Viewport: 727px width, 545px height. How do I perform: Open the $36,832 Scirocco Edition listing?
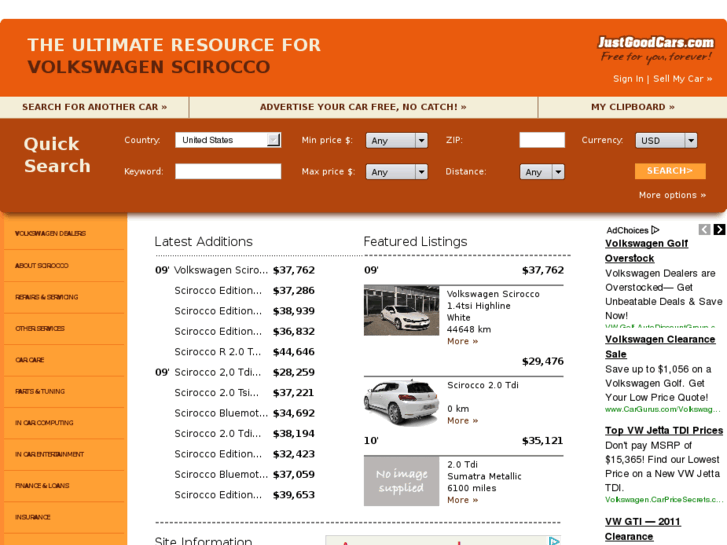point(244,331)
